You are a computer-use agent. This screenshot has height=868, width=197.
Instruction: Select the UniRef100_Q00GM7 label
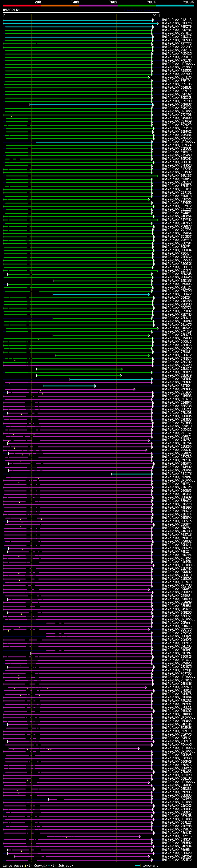(x=176, y=450)
